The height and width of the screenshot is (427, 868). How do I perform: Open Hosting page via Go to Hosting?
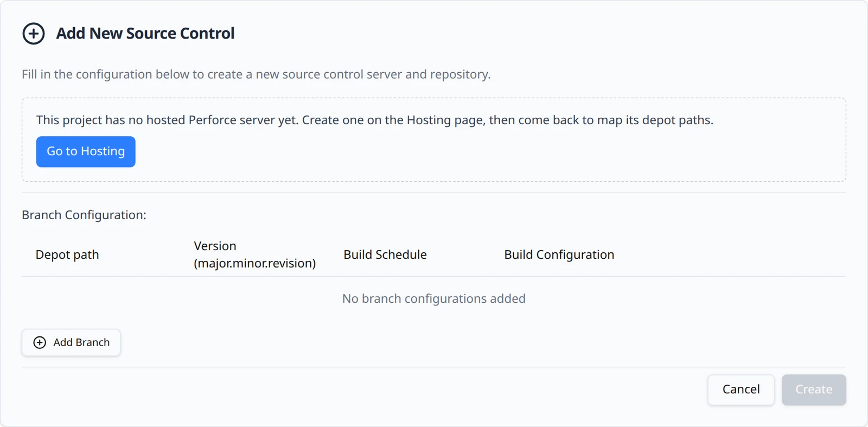coord(86,151)
